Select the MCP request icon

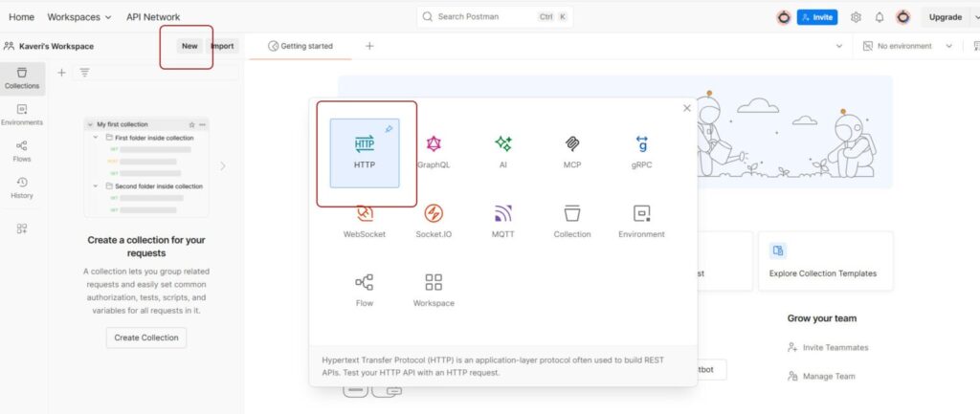click(x=572, y=144)
